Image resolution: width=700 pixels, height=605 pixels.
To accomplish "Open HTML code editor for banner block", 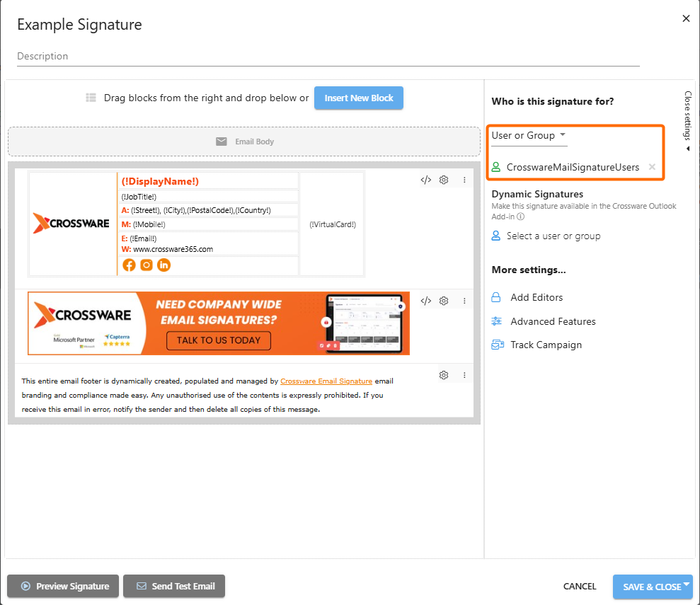I will [x=425, y=301].
